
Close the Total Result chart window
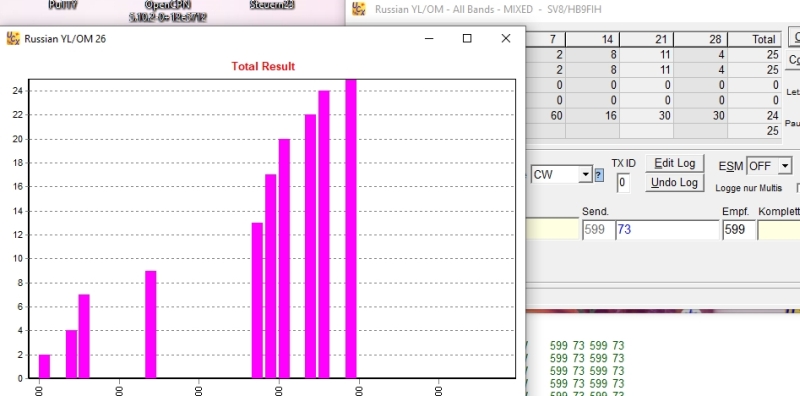506,38
